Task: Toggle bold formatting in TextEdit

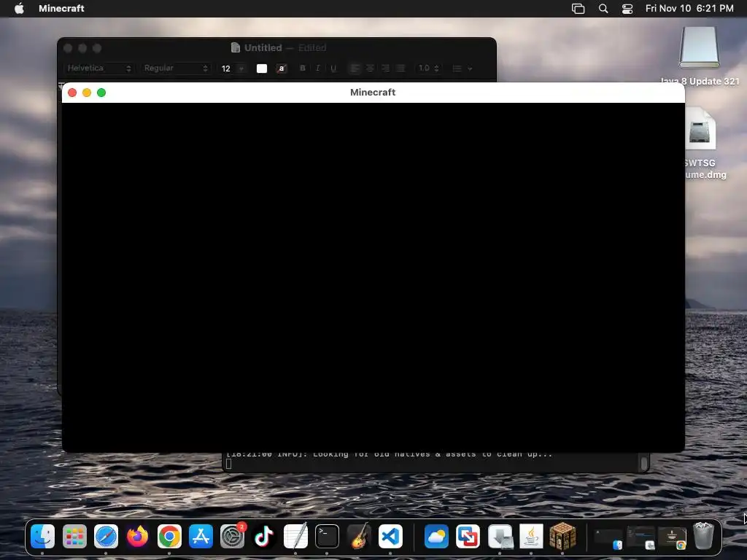Action: pyautogui.click(x=303, y=68)
